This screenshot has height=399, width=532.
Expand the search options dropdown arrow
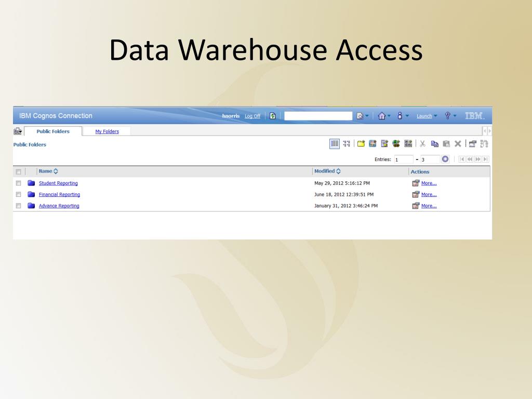[367, 116]
